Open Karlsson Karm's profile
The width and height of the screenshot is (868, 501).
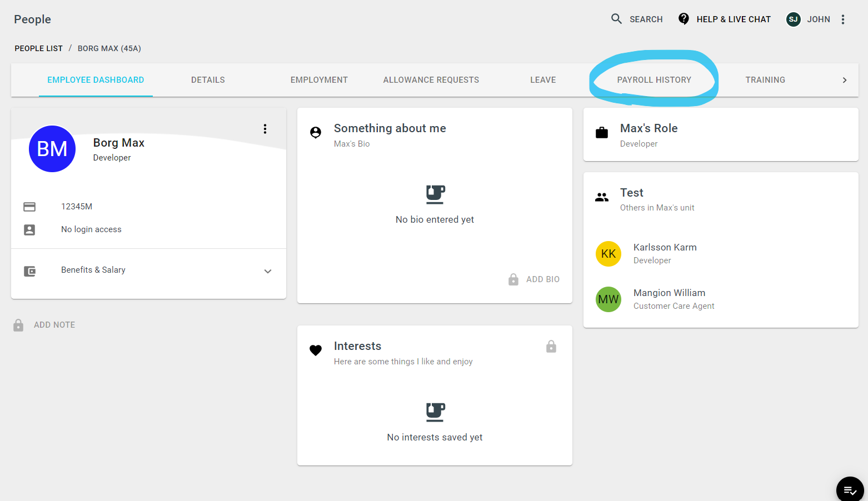665,247
